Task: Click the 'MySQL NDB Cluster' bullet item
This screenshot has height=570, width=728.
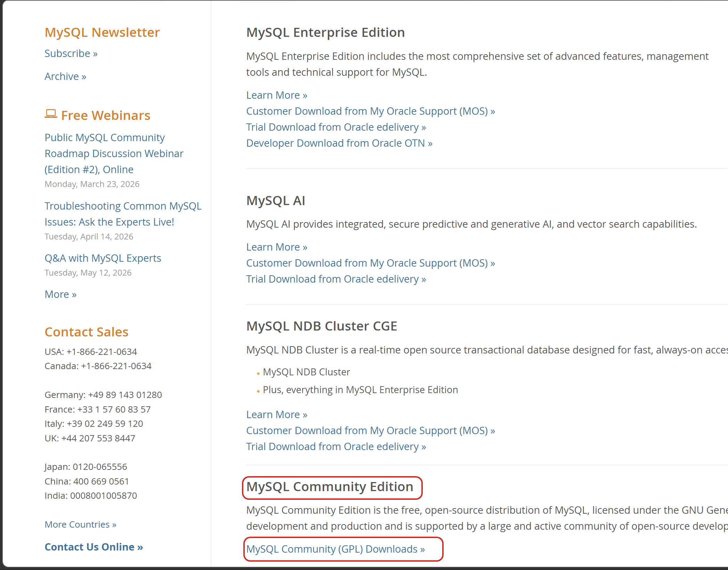Action: tap(306, 372)
